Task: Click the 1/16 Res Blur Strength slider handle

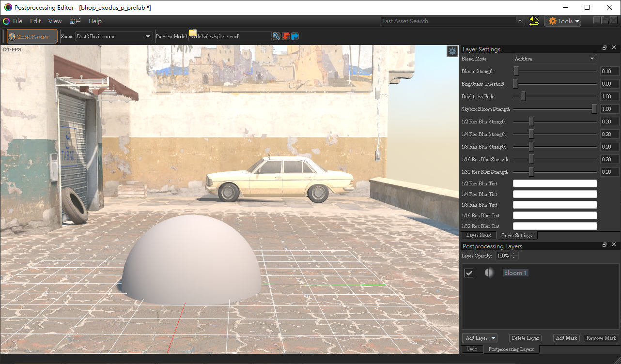Action: point(531,159)
